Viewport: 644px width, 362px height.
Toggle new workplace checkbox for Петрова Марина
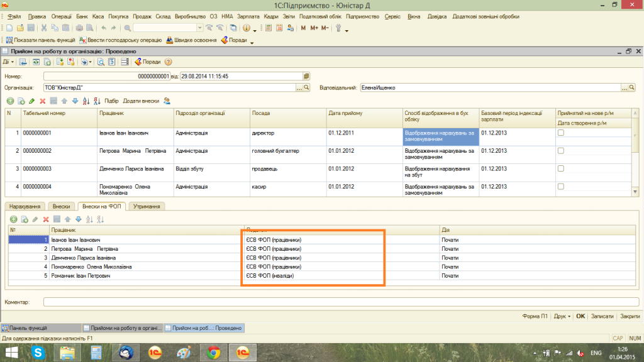pos(561,151)
